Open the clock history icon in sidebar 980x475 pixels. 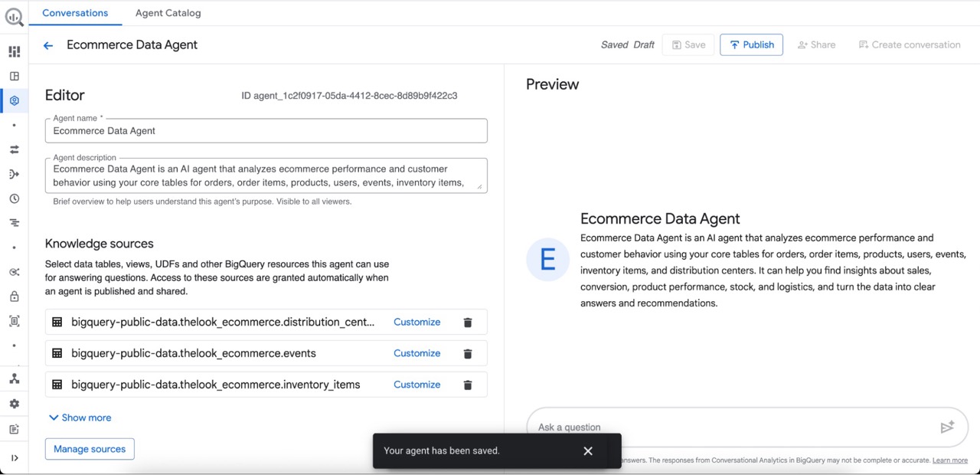[x=14, y=199]
